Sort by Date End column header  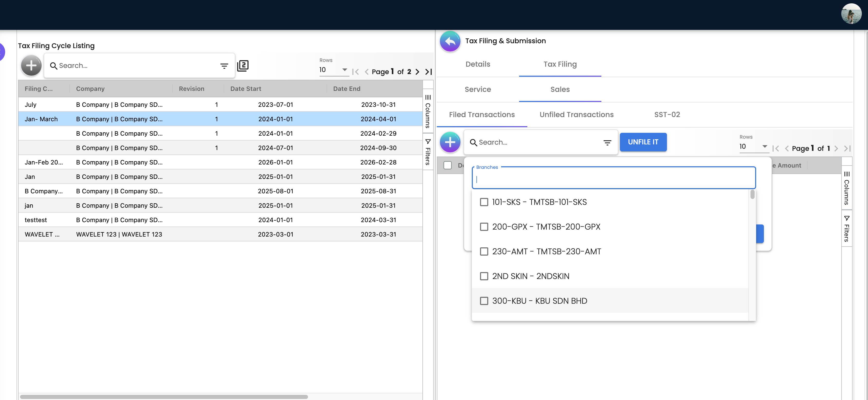346,89
